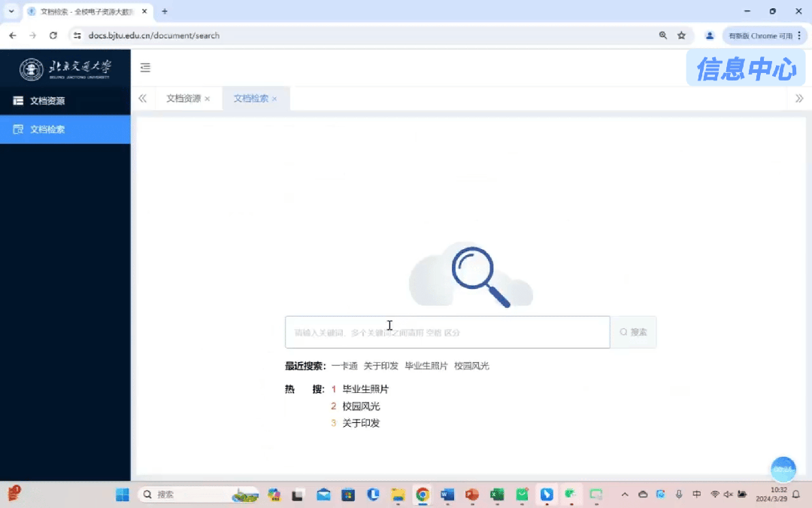Choose recent search 关于印发

pyautogui.click(x=380, y=366)
